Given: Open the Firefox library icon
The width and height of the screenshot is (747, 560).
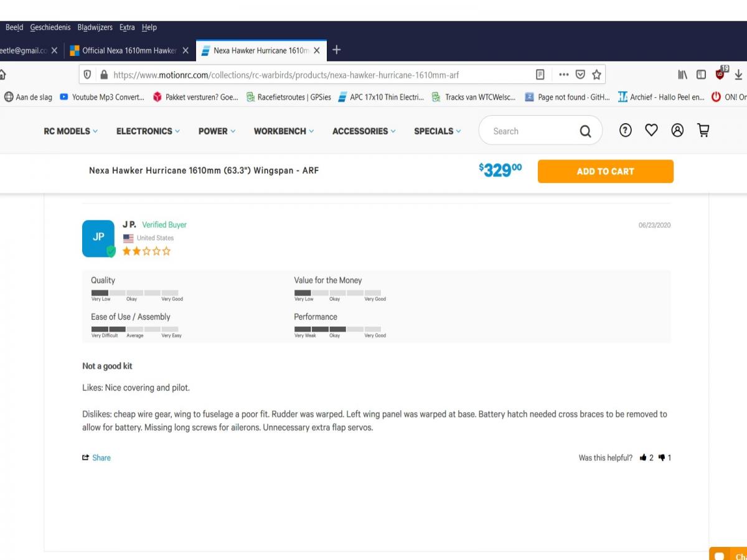Looking at the screenshot, I should point(682,75).
